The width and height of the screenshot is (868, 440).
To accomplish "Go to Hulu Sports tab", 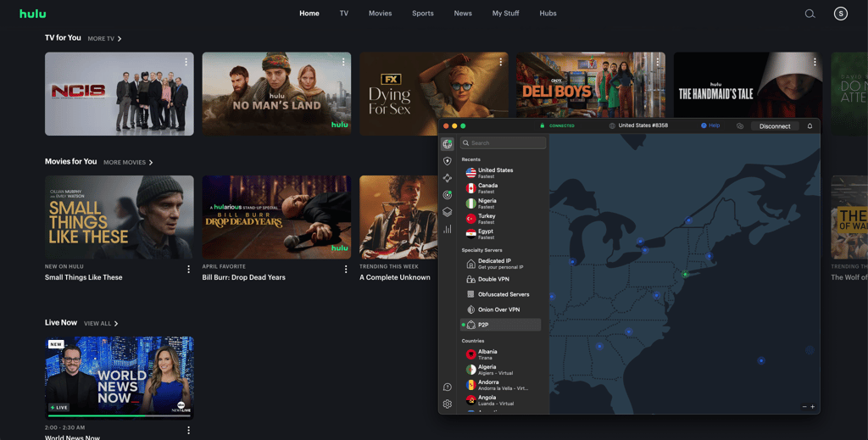I will (x=423, y=14).
